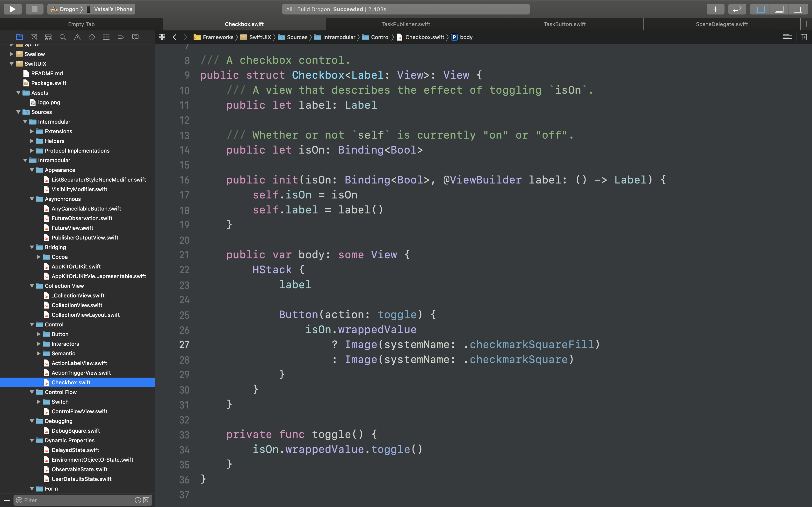Select the Source Control navigator icon

(x=34, y=37)
